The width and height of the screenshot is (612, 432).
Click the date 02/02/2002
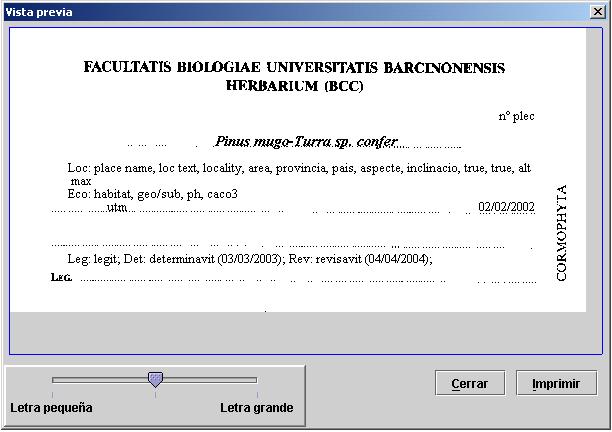tap(506, 206)
